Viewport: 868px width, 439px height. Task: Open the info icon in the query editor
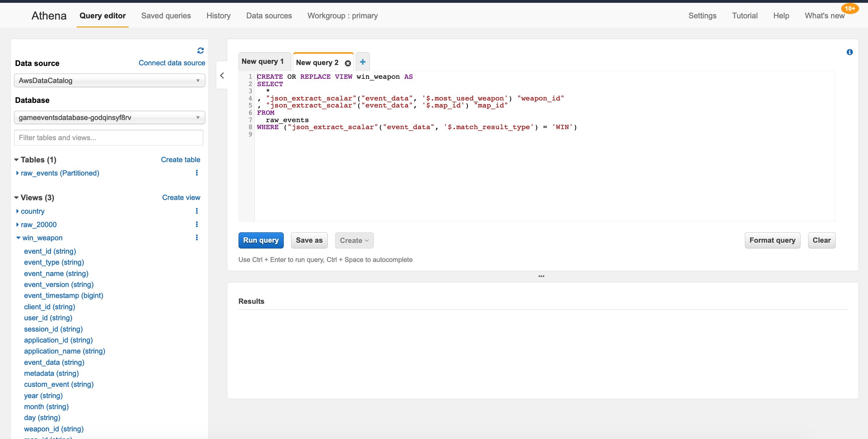pyautogui.click(x=849, y=52)
